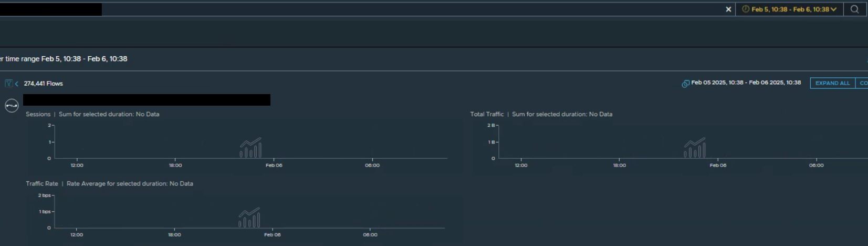Click the no-data chart icon in Traffic Rate graph

[x=249, y=218]
